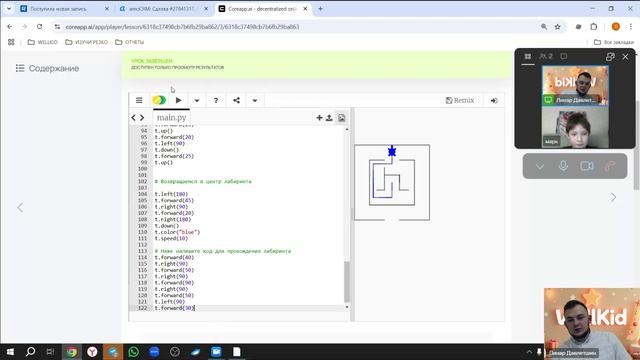Open Yandex Browser from taskbar

(92, 352)
